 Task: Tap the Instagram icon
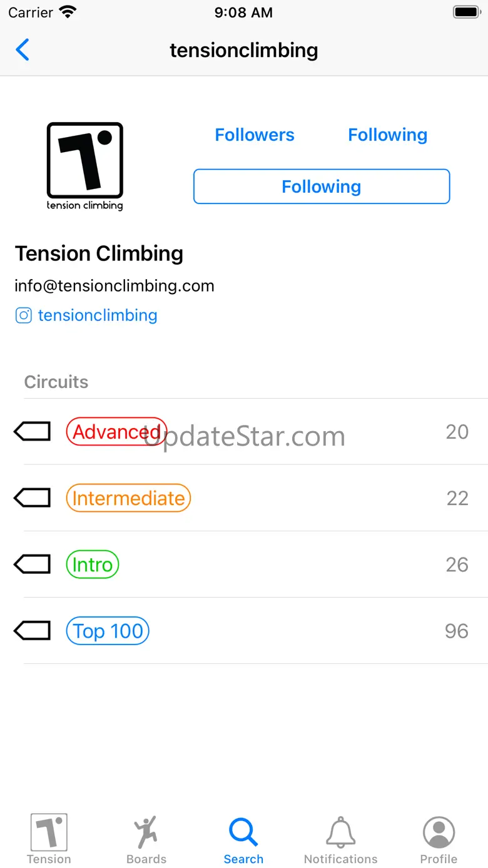pyautogui.click(x=23, y=315)
